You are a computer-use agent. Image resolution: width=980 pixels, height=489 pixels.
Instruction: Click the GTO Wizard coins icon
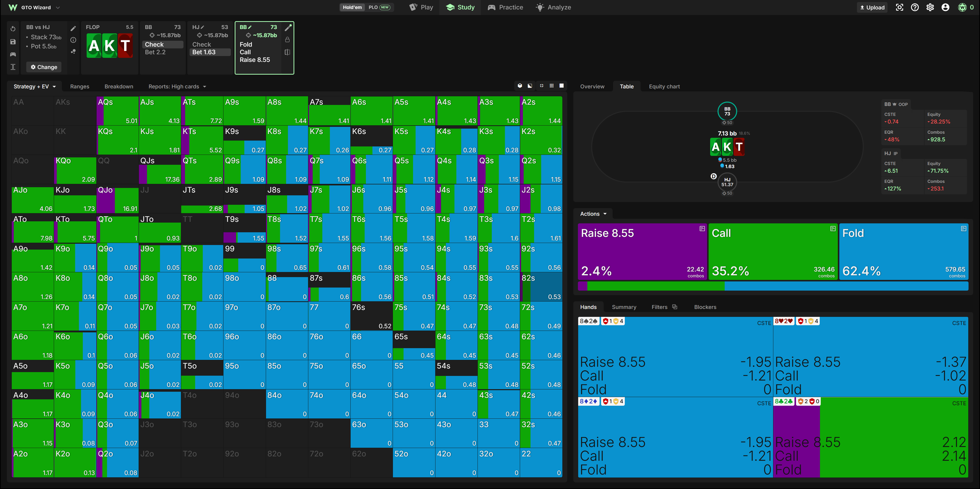(x=962, y=7)
